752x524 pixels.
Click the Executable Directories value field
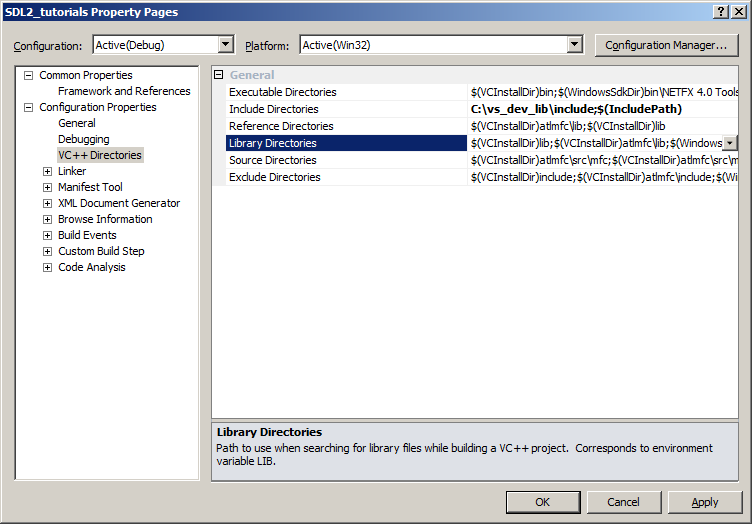(x=603, y=92)
